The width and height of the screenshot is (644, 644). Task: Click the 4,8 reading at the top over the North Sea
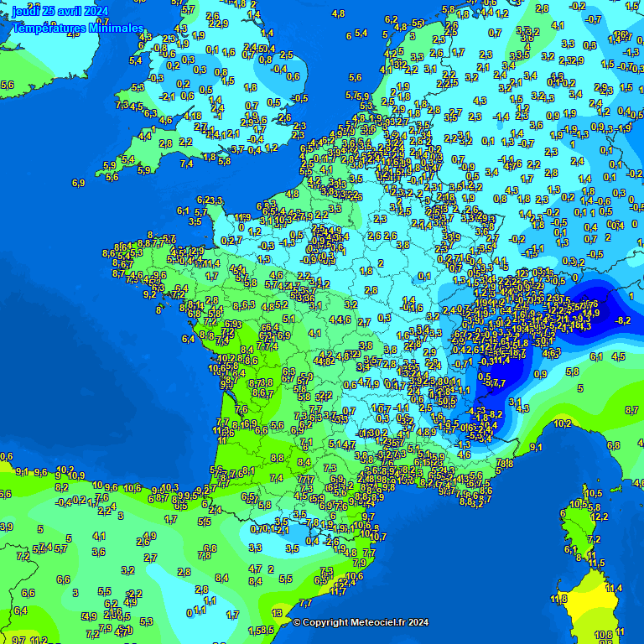pos(339,13)
